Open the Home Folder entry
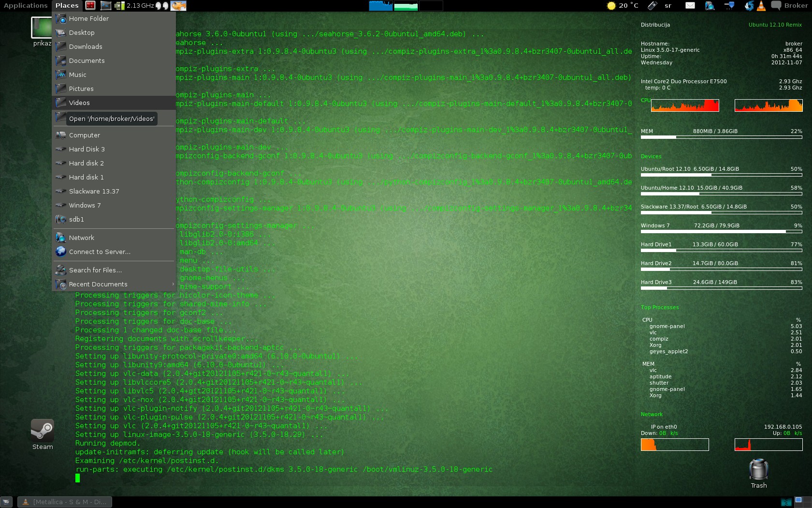 (114, 18)
